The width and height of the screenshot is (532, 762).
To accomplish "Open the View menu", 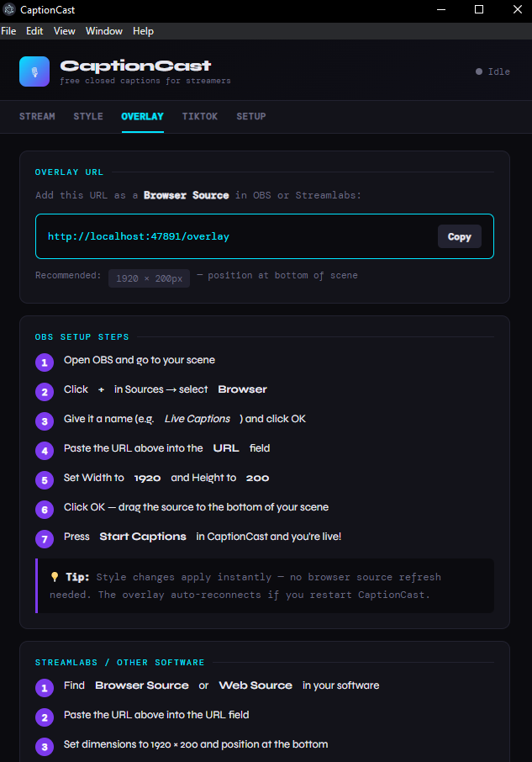I will click(x=65, y=31).
